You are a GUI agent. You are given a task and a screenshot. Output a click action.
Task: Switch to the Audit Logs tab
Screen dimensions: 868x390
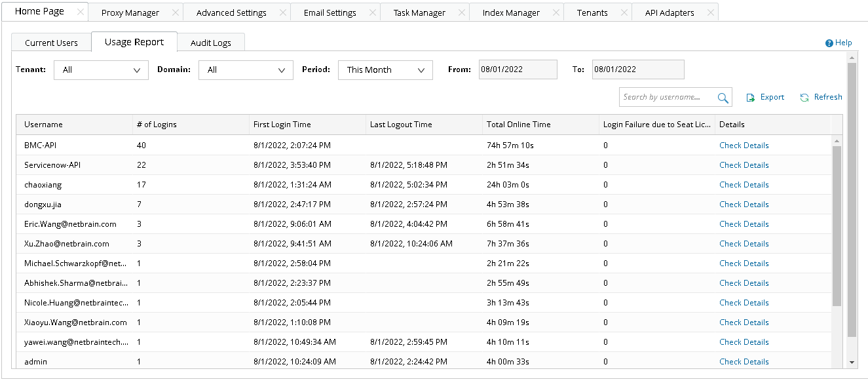tap(211, 42)
